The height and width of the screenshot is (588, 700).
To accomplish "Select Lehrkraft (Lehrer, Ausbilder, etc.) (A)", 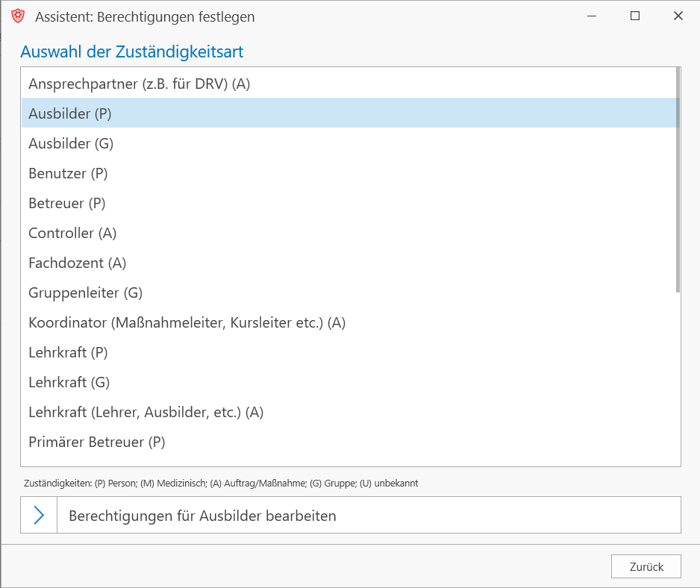I will coord(349,412).
